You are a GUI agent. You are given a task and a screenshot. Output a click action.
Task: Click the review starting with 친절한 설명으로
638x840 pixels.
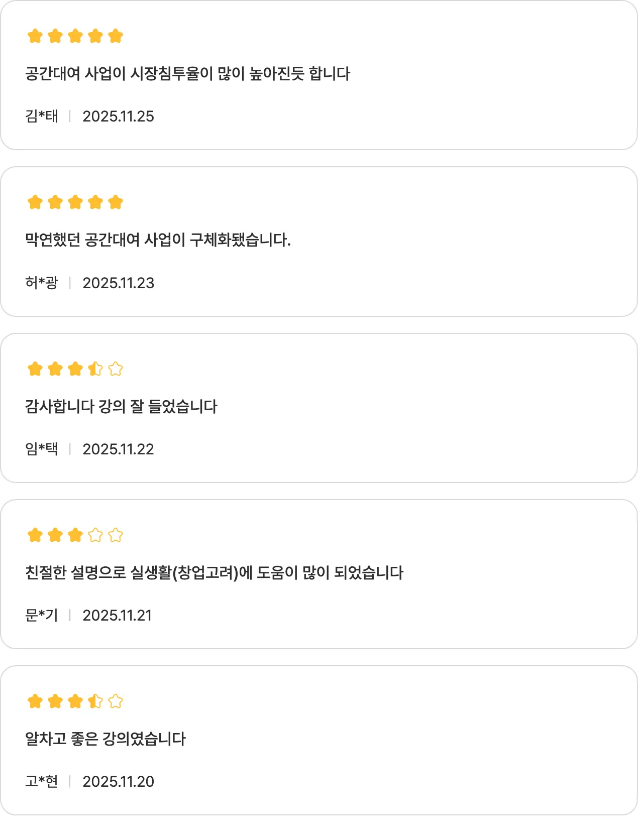pyautogui.click(x=214, y=572)
